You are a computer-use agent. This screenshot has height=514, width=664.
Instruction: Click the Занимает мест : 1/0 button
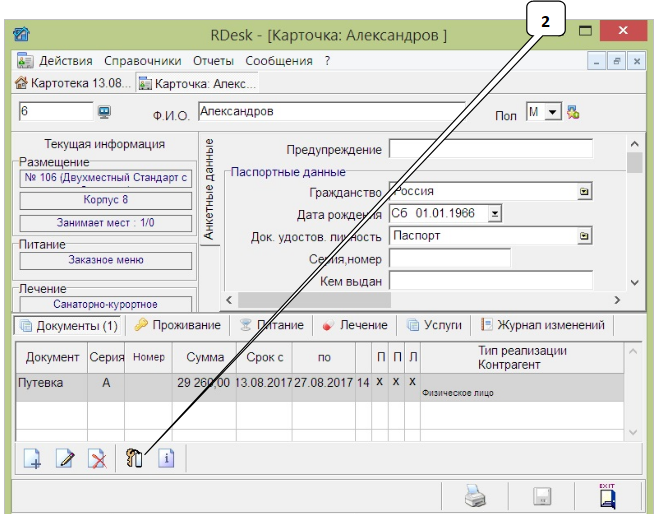pyautogui.click(x=105, y=223)
